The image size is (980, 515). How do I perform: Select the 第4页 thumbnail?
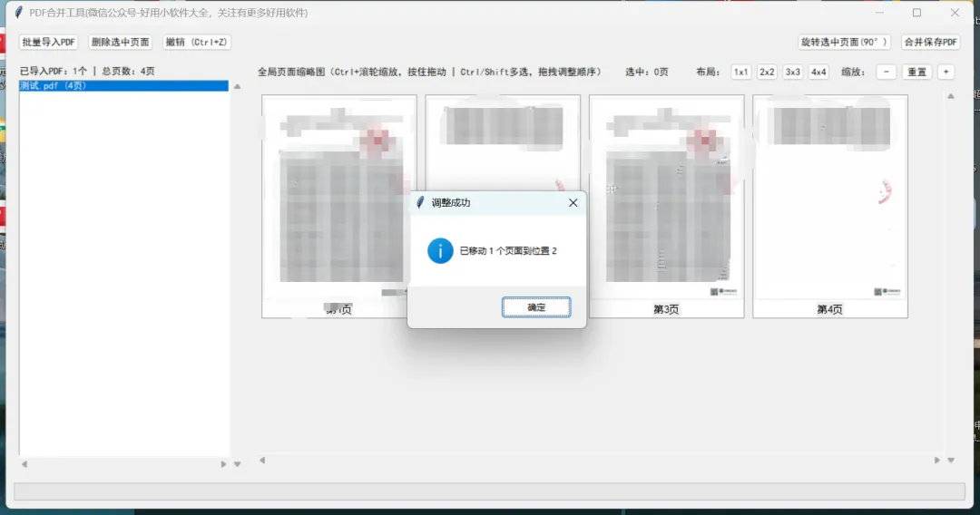pyautogui.click(x=830, y=206)
